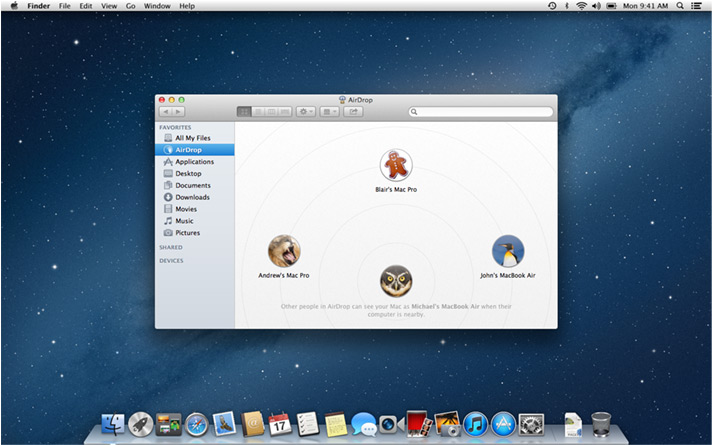Open the Wi-Fi status menu
The width and height of the screenshot is (720, 445).
(x=582, y=6)
